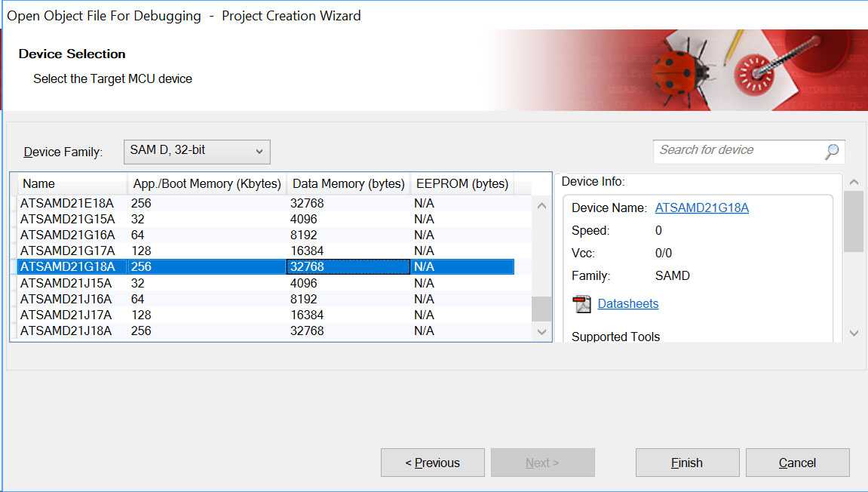Select the ATSAMD21G17A device row

(x=68, y=251)
